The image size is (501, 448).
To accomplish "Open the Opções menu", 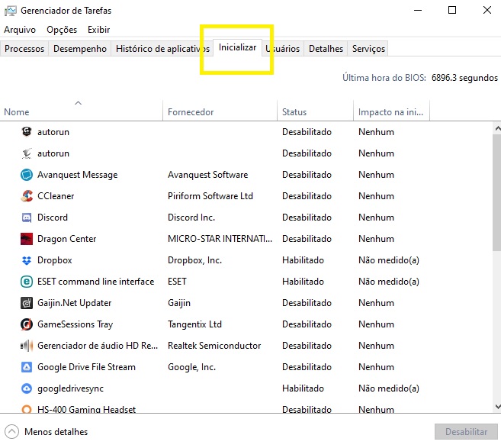I will [x=62, y=30].
